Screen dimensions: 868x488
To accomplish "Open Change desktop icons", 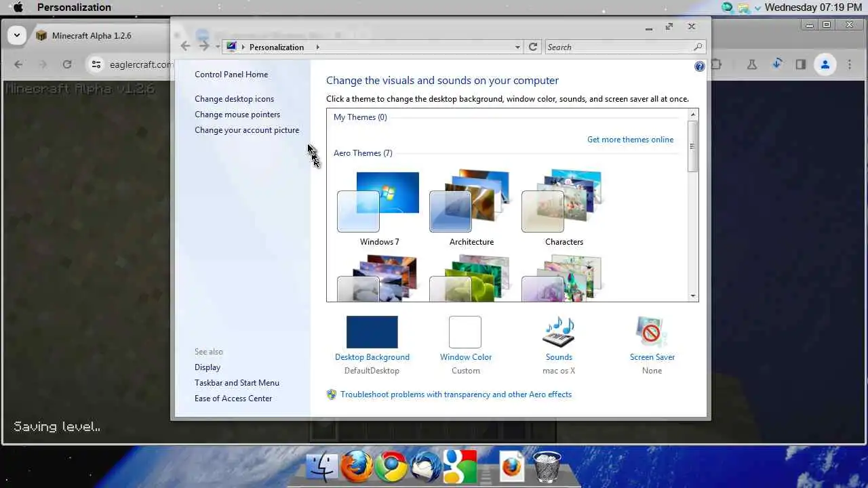I will [x=235, y=99].
